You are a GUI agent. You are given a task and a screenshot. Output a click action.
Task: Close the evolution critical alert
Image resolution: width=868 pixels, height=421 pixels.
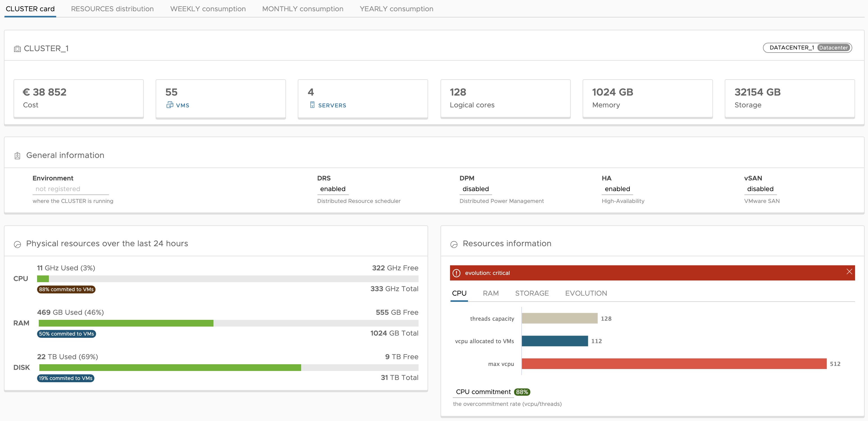(x=849, y=272)
